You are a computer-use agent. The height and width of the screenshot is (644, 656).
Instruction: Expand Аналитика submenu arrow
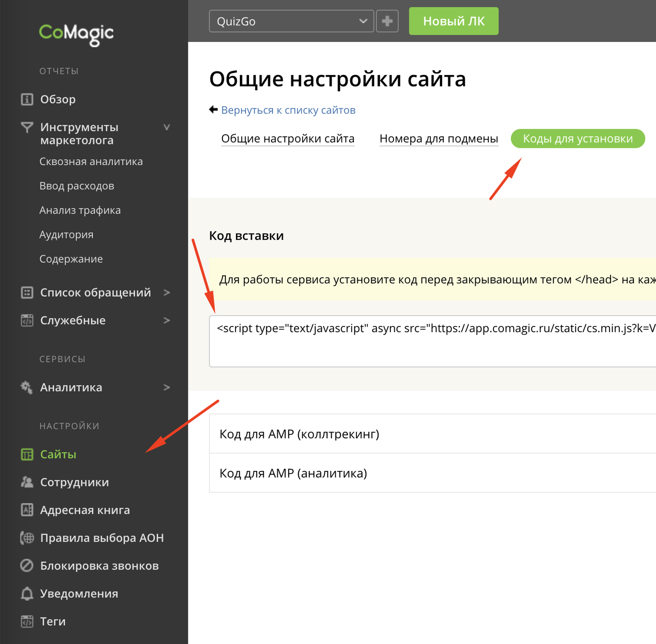tap(167, 387)
